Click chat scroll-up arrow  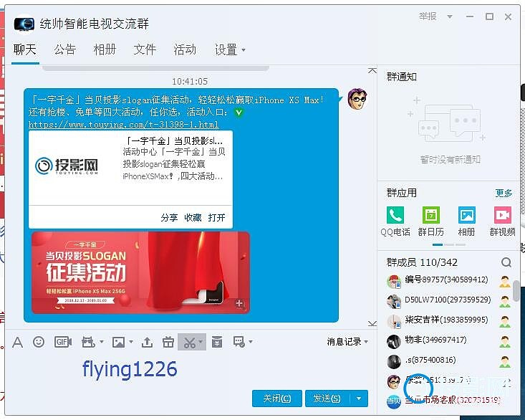coord(372,71)
